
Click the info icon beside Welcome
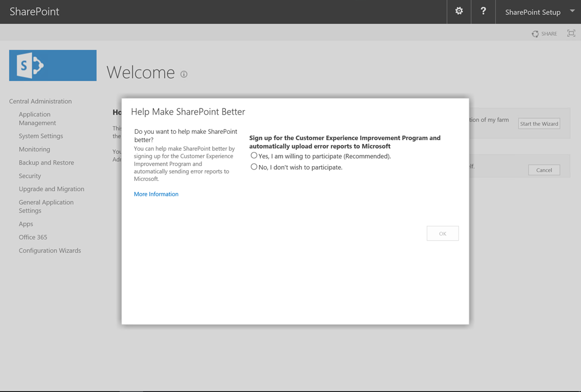(184, 74)
